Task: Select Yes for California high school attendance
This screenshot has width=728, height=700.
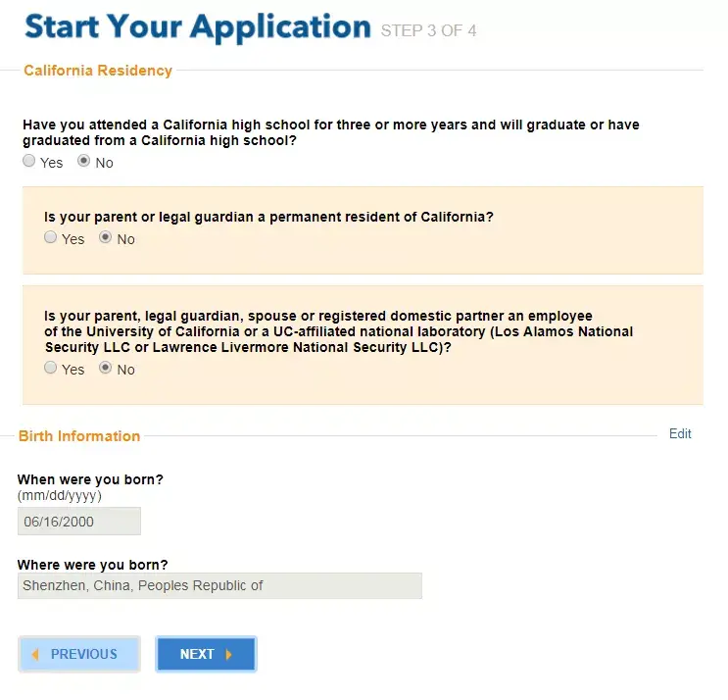Action: pos(29,162)
